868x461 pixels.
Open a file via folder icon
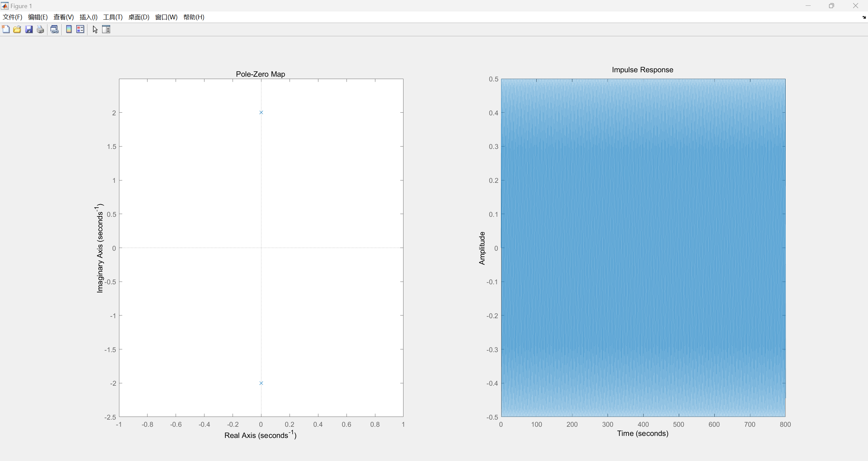(x=17, y=30)
